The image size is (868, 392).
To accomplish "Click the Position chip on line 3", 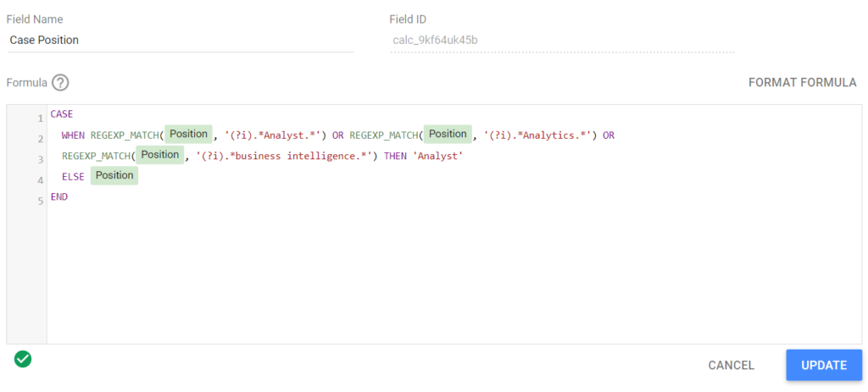I will pyautogui.click(x=159, y=155).
